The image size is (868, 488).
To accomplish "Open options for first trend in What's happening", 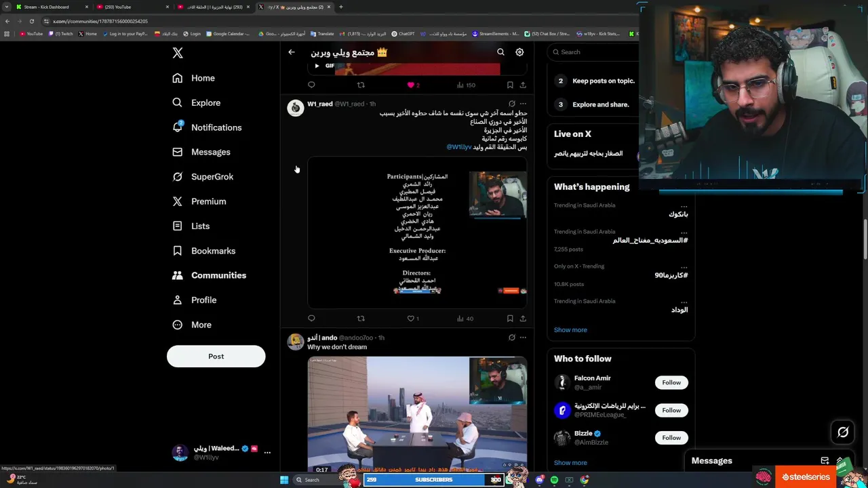I will (x=684, y=205).
